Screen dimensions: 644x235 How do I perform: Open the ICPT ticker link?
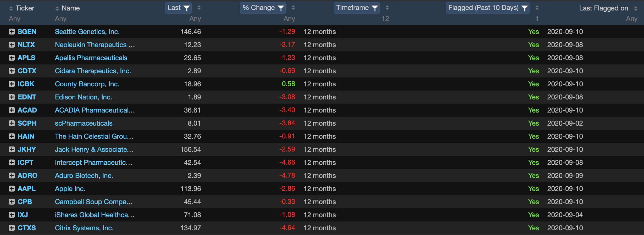(x=25, y=163)
